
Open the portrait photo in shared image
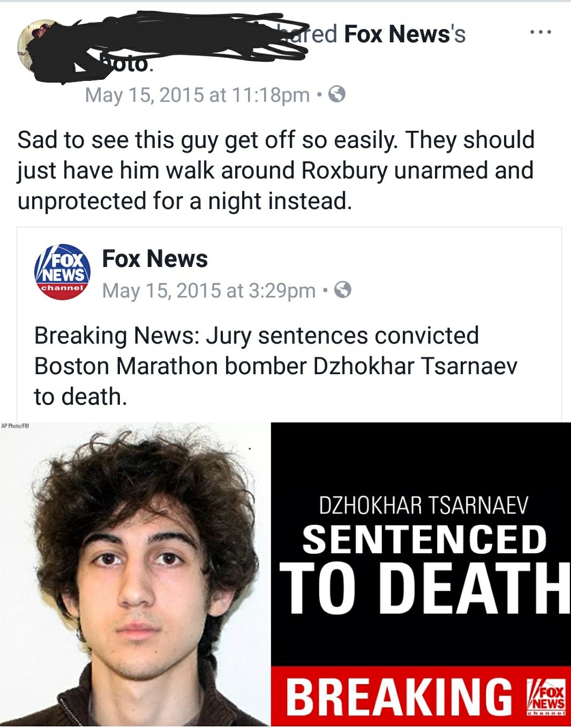coord(136,574)
